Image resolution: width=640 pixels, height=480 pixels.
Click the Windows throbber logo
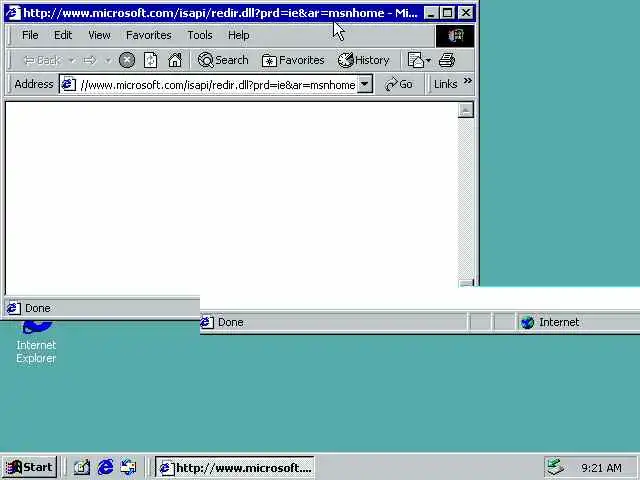pos(455,36)
